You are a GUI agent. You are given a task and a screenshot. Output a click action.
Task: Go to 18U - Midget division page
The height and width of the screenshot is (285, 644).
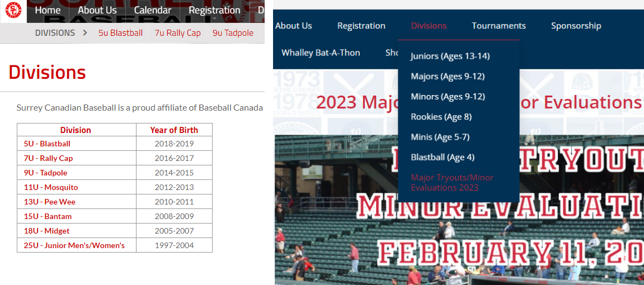click(46, 231)
